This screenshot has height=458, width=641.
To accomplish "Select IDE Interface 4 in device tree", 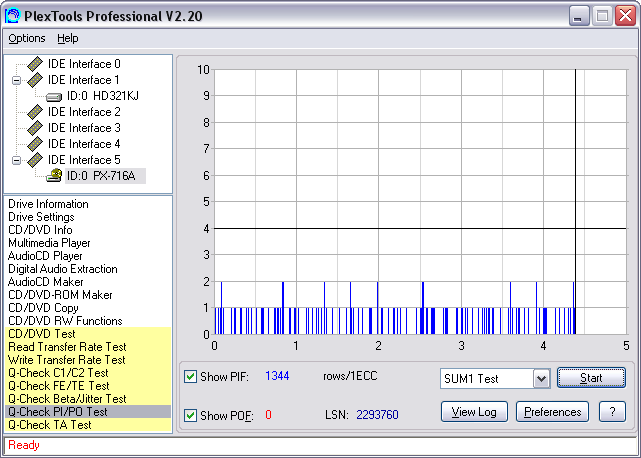I will pyautogui.click(x=84, y=144).
